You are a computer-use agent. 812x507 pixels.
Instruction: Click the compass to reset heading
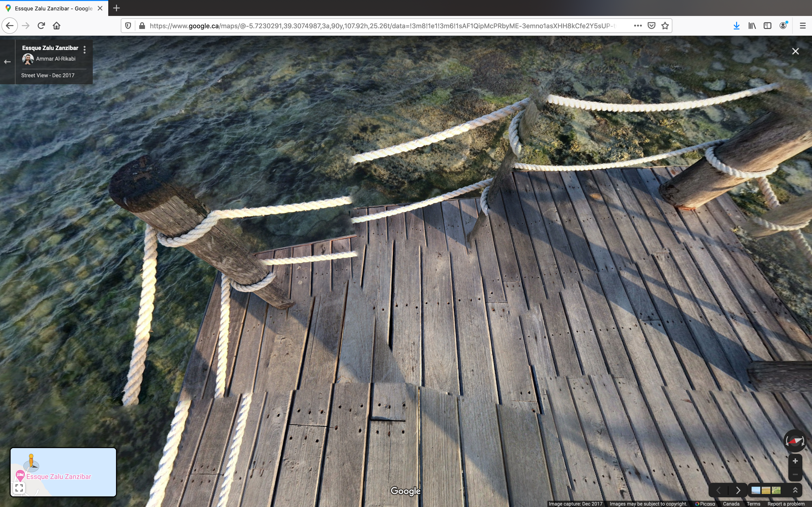[x=794, y=441]
